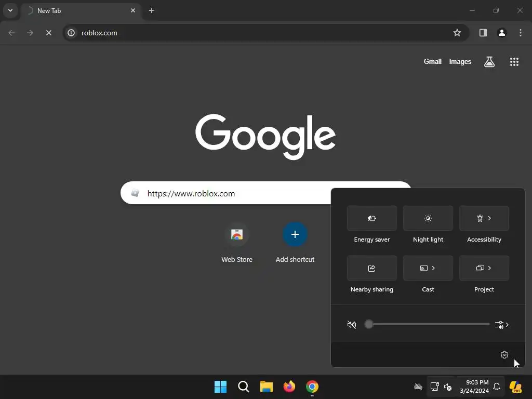Open the Gmail link

pos(433,61)
